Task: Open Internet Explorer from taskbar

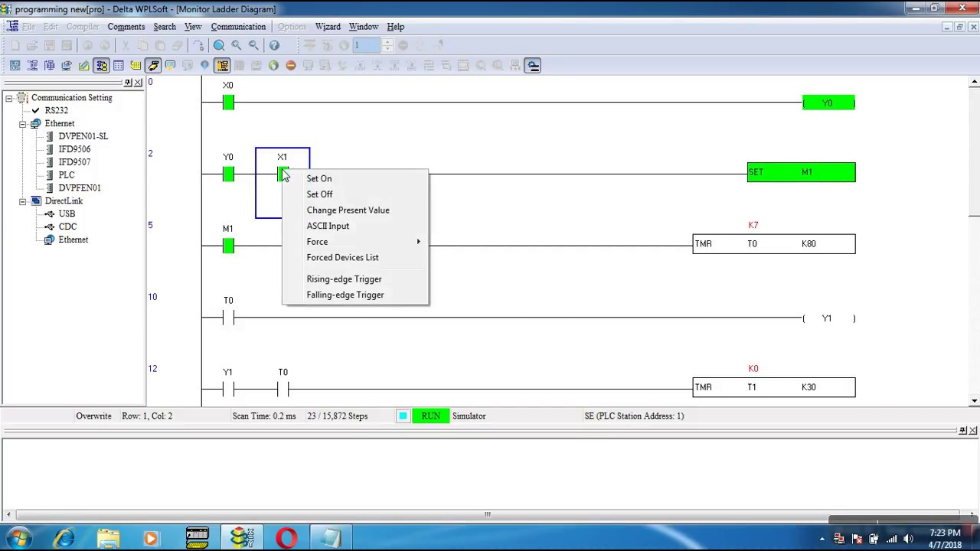Action: click(x=64, y=538)
